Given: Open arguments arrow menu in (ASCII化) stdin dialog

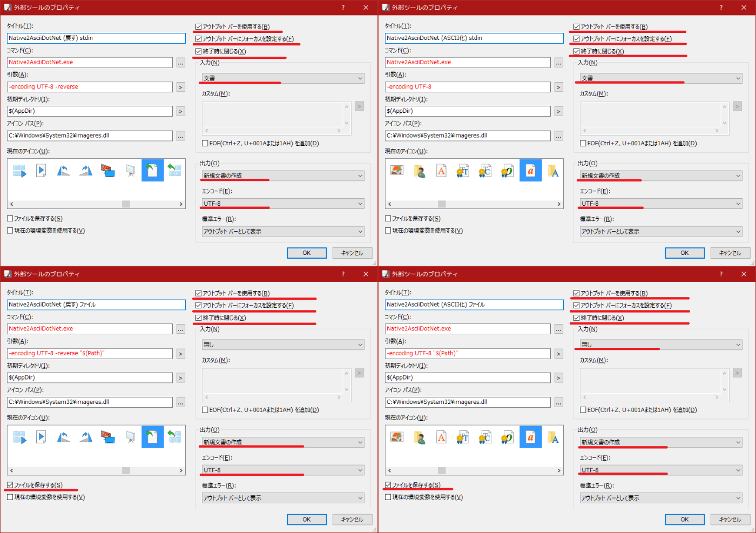Looking at the screenshot, I should coord(558,87).
